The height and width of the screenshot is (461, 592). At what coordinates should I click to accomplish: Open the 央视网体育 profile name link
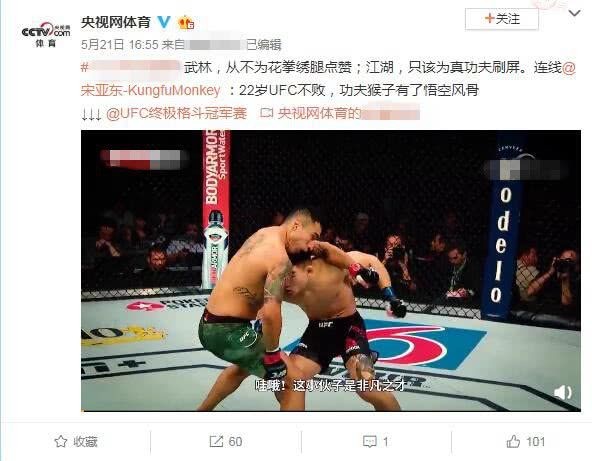[116, 22]
